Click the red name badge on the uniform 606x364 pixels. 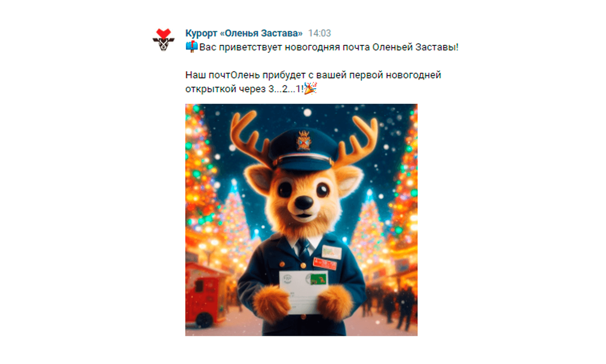click(325, 263)
